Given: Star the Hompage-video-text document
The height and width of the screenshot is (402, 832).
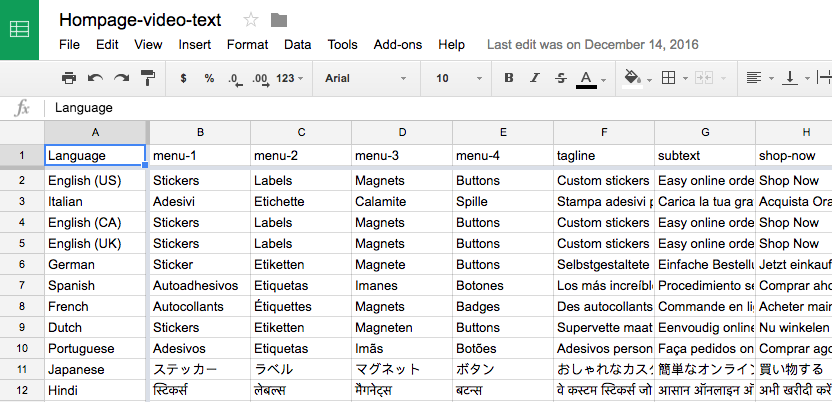Looking at the screenshot, I should 251,20.
